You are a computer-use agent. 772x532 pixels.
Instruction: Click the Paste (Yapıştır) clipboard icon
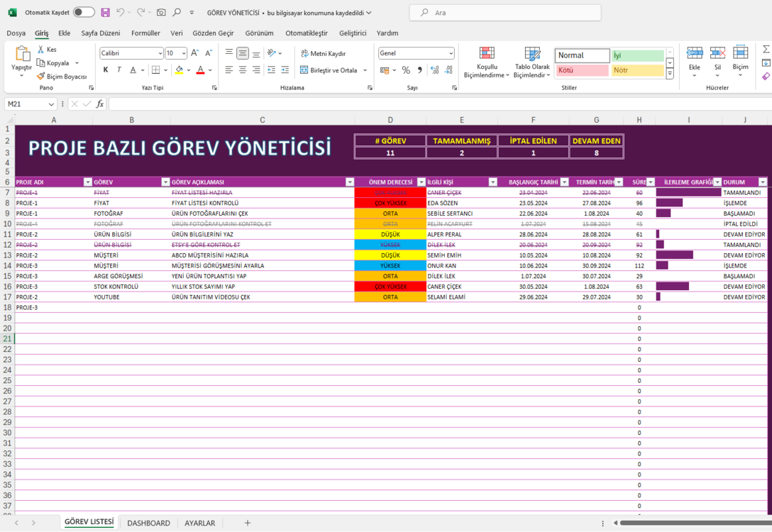[22, 53]
